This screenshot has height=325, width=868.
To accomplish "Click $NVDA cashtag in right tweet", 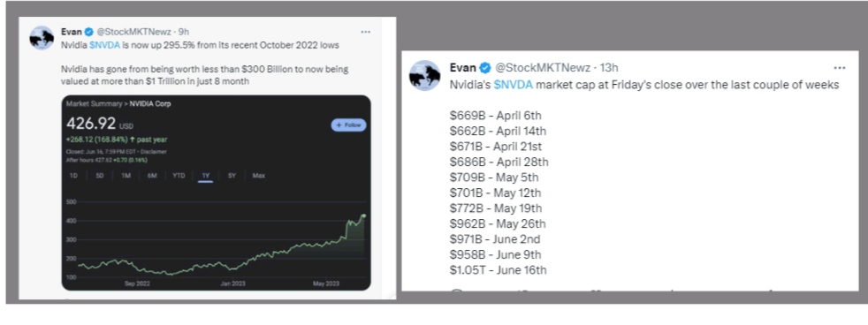I will pos(514,85).
